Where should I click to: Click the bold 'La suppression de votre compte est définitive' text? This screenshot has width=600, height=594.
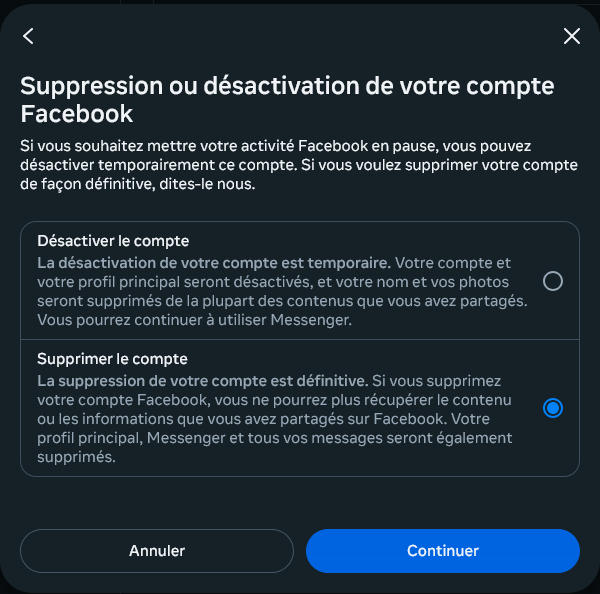[x=202, y=381]
